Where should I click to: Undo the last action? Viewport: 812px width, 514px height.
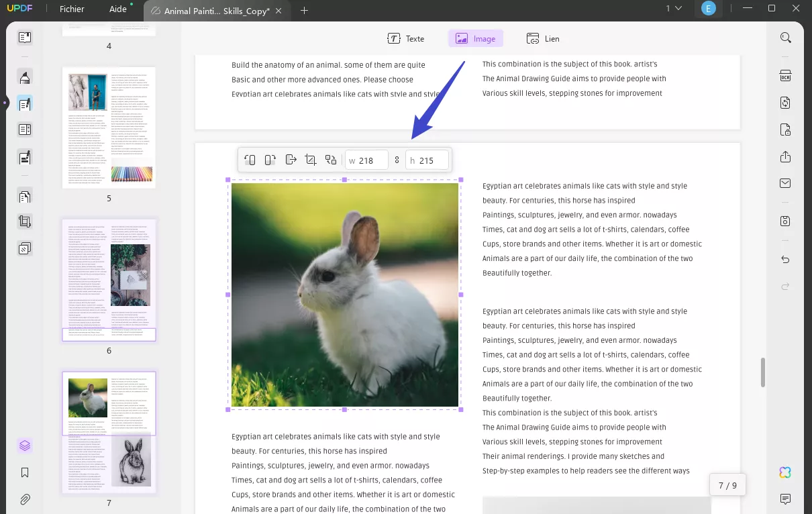tap(786, 259)
